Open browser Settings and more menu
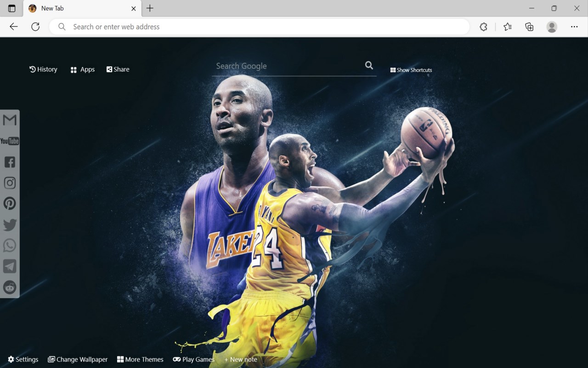 (x=574, y=27)
